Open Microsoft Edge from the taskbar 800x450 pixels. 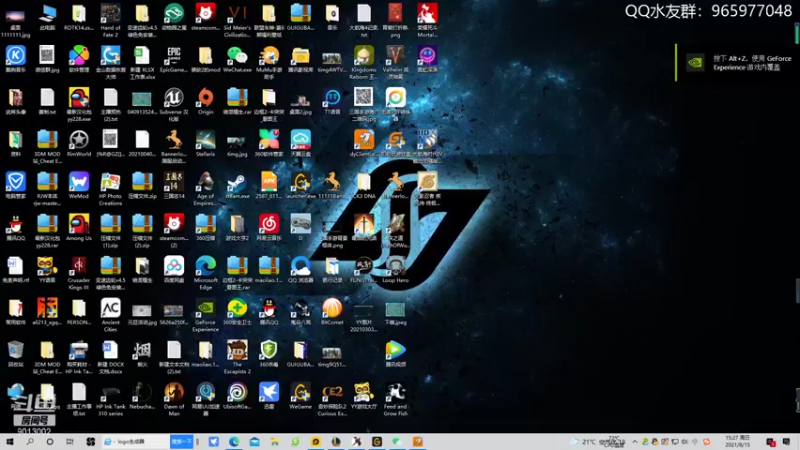point(234,442)
